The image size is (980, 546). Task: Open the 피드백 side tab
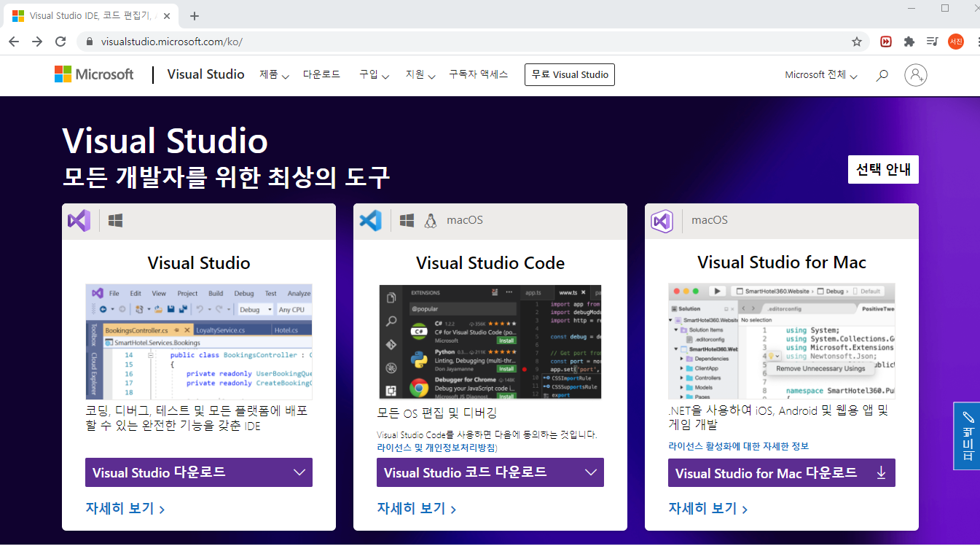click(x=967, y=436)
